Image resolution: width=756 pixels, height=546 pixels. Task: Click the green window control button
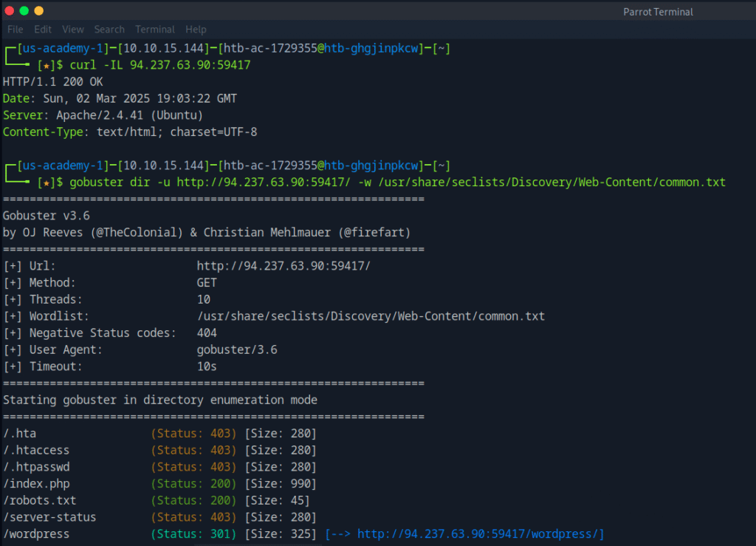point(24,11)
